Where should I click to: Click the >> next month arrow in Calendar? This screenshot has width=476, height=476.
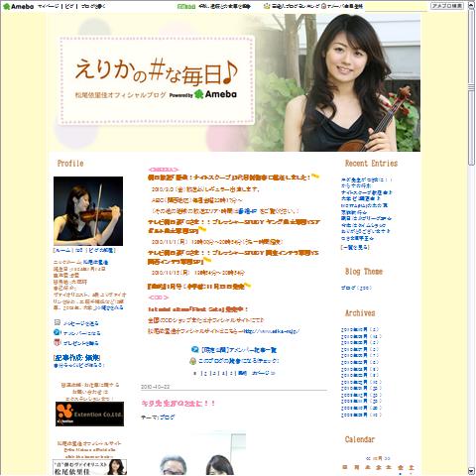click(387, 458)
